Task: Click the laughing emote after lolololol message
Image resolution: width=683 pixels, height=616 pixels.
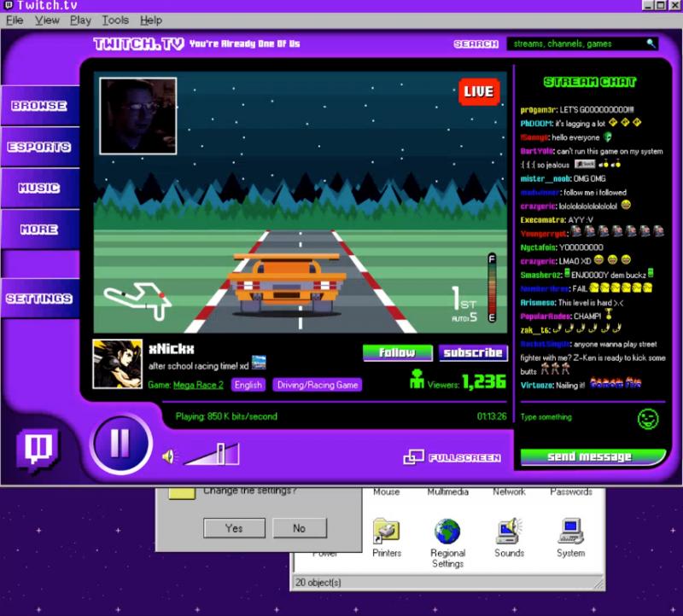Action: coord(626,205)
